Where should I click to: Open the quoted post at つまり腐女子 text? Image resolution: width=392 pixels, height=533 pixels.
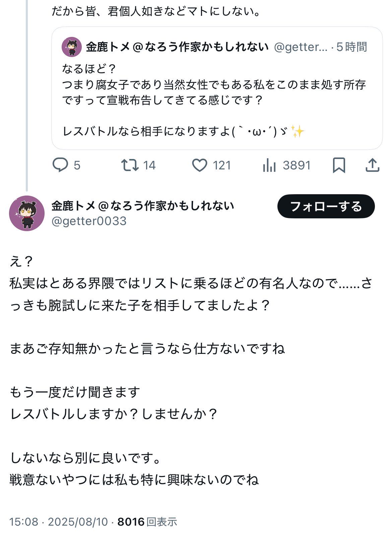click(x=214, y=85)
